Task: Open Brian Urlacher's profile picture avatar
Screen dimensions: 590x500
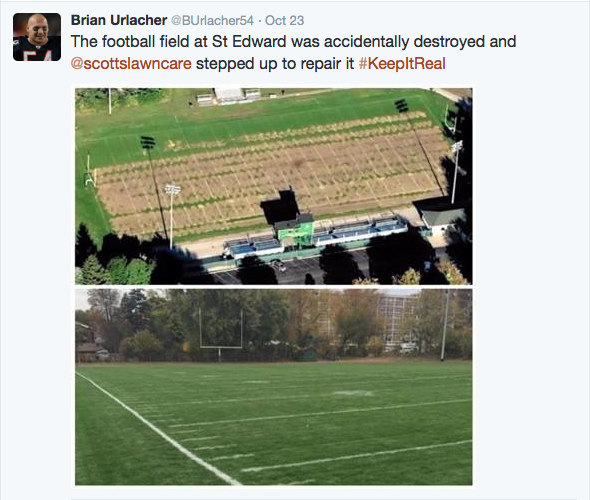Action: point(37,37)
